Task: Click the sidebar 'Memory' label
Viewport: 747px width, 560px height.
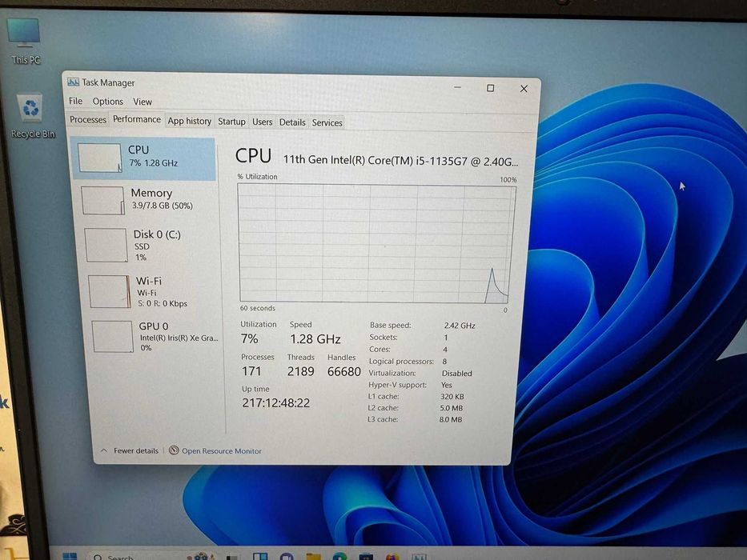Action: click(x=151, y=193)
